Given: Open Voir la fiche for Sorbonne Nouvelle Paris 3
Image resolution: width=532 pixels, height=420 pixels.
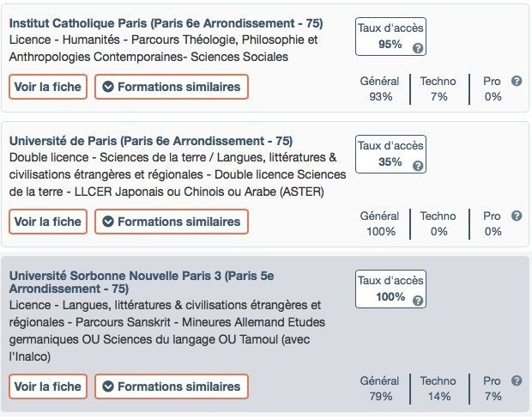Looking at the screenshot, I should [x=48, y=387].
